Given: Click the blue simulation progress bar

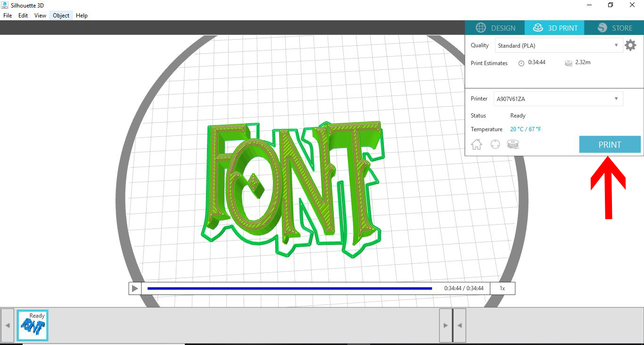Looking at the screenshot, I should [x=289, y=288].
